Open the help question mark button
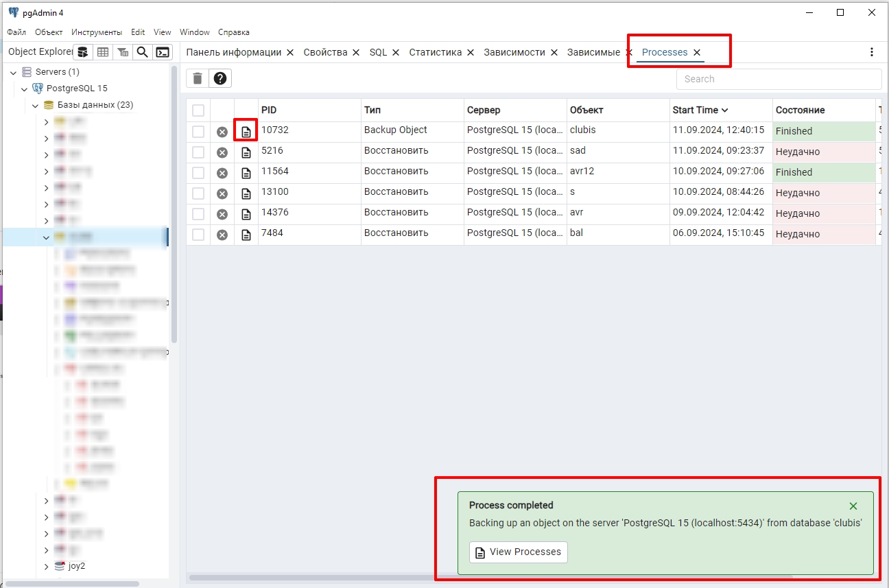 (x=220, y=78)
